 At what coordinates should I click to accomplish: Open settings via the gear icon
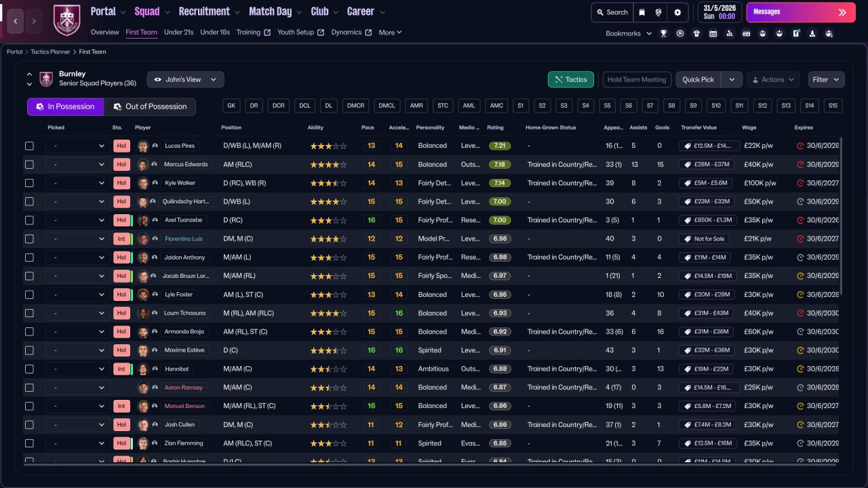(x=677, y=12)
